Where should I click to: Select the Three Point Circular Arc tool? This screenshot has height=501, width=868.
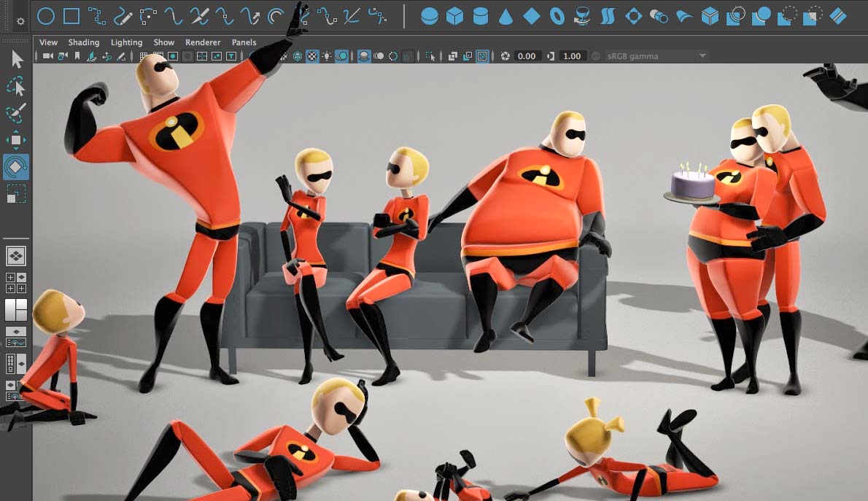[x=148, y=16]
